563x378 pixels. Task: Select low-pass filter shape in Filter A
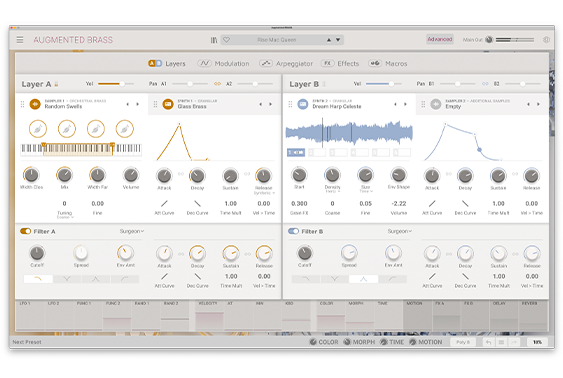(38, 279)
